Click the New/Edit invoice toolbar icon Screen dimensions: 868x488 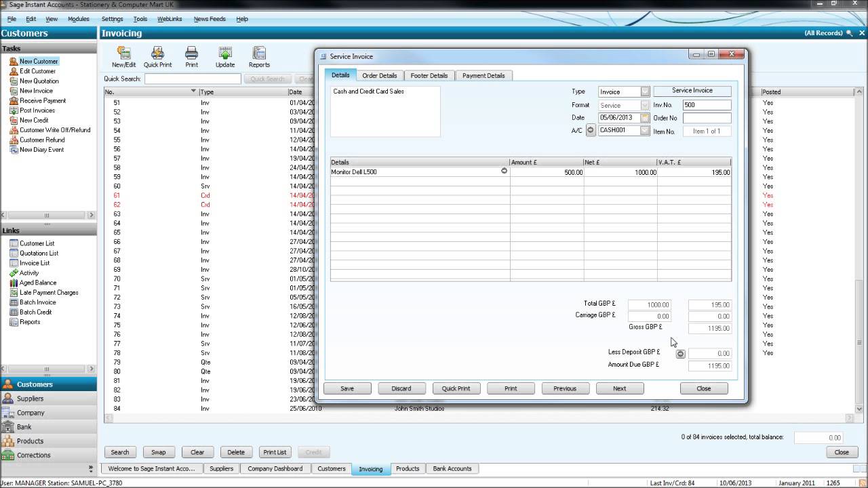pyautogui.click(x=123, y=57)
